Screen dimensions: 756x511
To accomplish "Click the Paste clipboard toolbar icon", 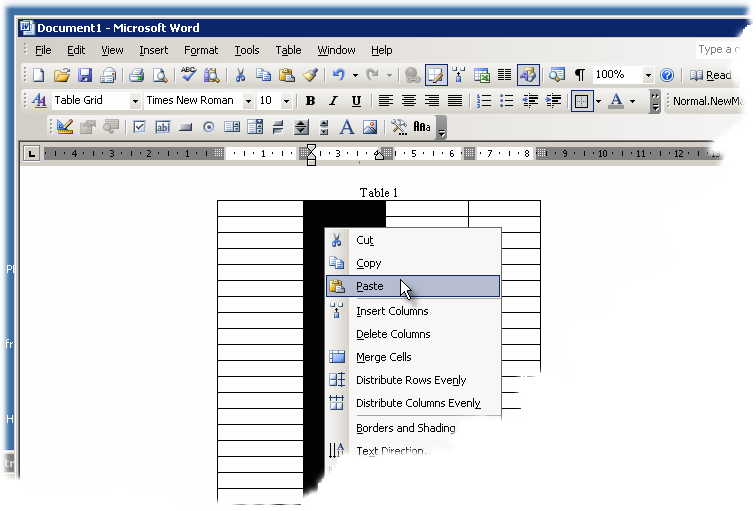I will [x=287, y=75].
